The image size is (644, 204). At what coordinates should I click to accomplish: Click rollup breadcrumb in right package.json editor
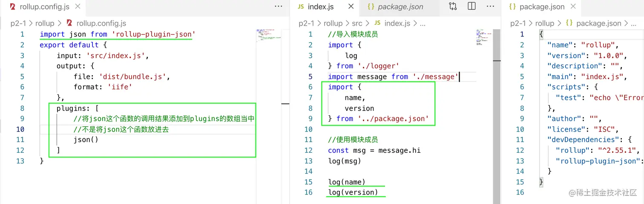point(544,23)
